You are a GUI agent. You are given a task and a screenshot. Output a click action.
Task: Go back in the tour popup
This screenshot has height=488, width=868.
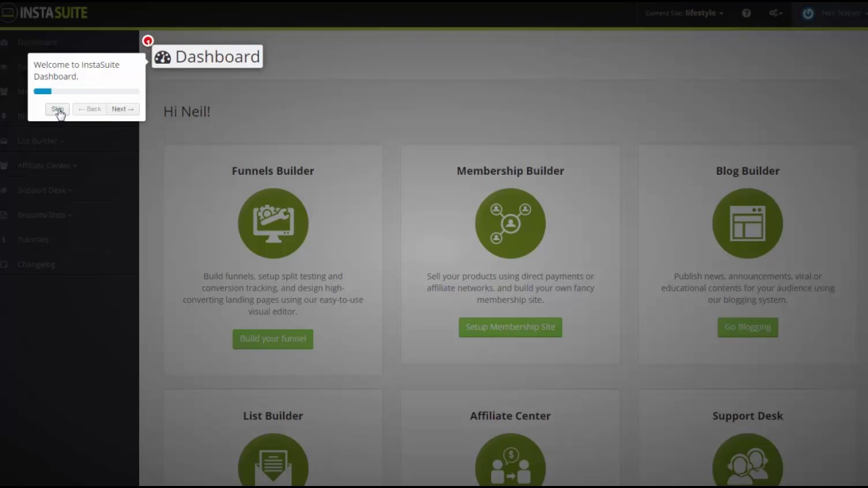pos(89,109)
